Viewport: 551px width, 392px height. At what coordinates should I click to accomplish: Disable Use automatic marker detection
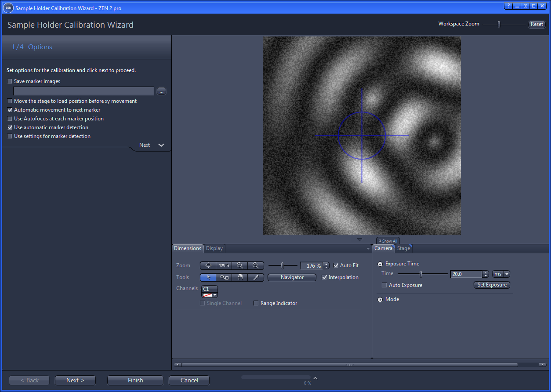click(10, 127)
